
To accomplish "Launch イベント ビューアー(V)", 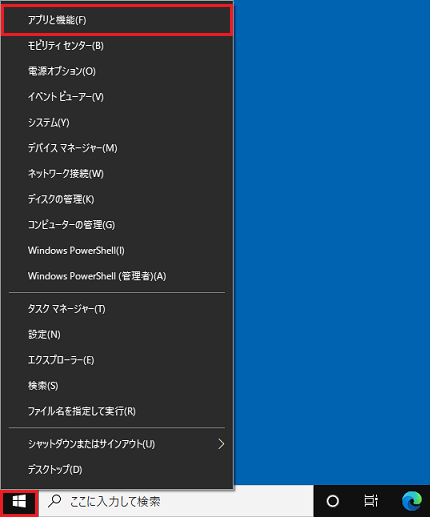I will (x=117, y=97).
